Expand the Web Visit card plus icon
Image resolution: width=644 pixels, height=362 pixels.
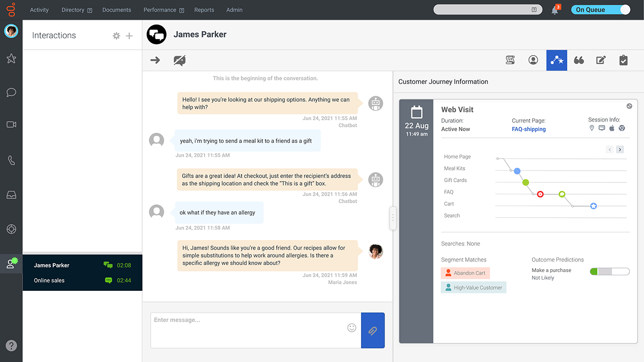tap(629, 106)
